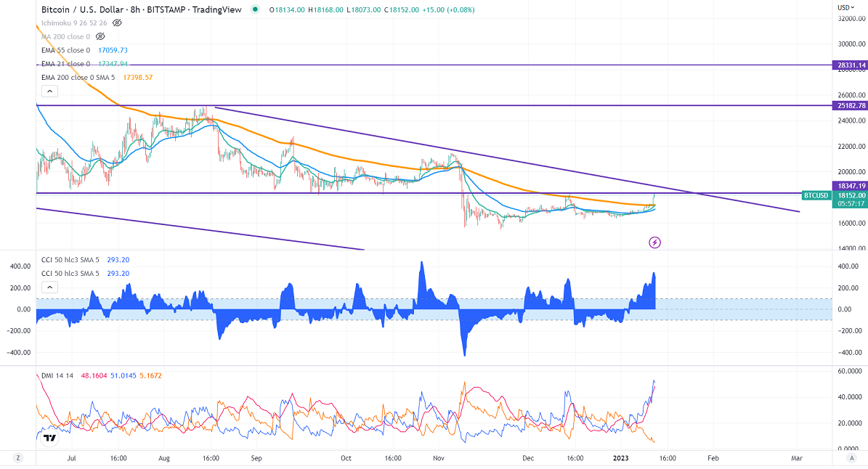This screenshot has width=868, height=469.
Task: Click the Nov date on time axis
Action: coord(439,458)
